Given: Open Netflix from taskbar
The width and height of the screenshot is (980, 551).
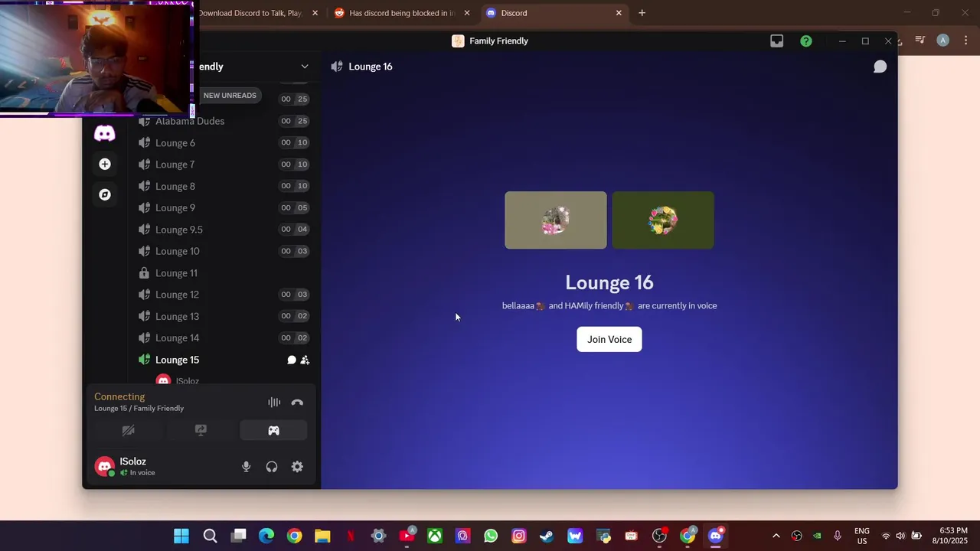Looking at the screenshot, I should (351, 536).
